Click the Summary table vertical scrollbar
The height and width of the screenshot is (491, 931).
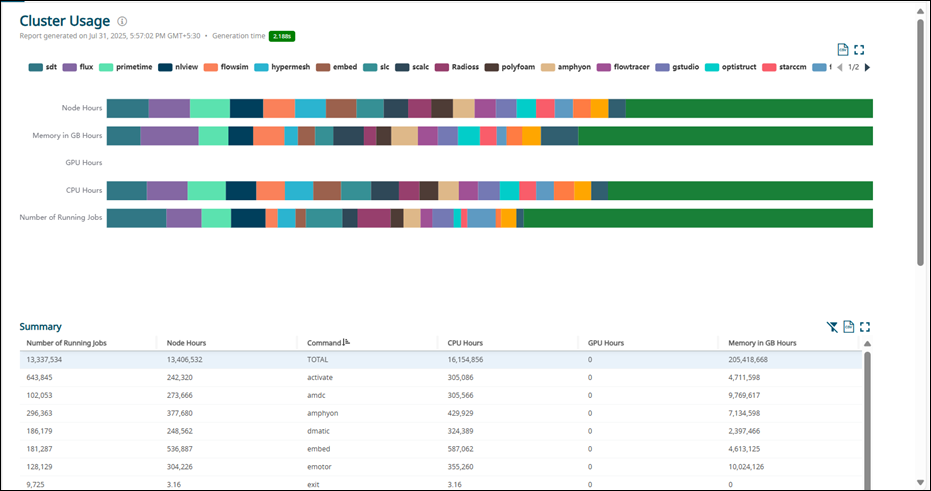tap(867, 420)
